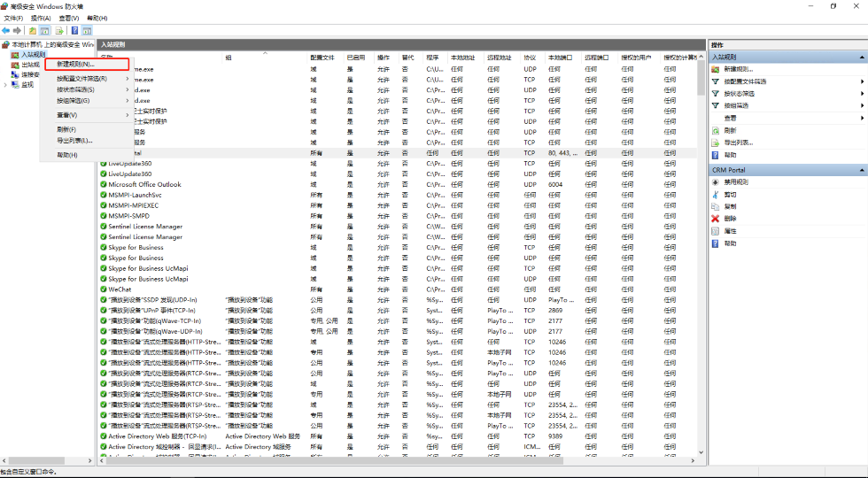Click green check icon beside Microsoft Office Outlook
Image resolution: width=868 pixels, height=478 pixels.
[104, 184]
